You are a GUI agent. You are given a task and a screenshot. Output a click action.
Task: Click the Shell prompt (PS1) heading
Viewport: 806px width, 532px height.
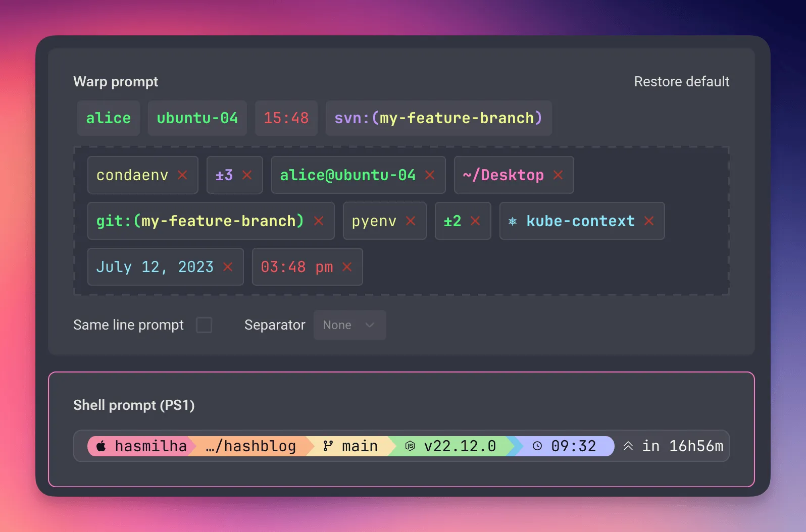(134, 405)
